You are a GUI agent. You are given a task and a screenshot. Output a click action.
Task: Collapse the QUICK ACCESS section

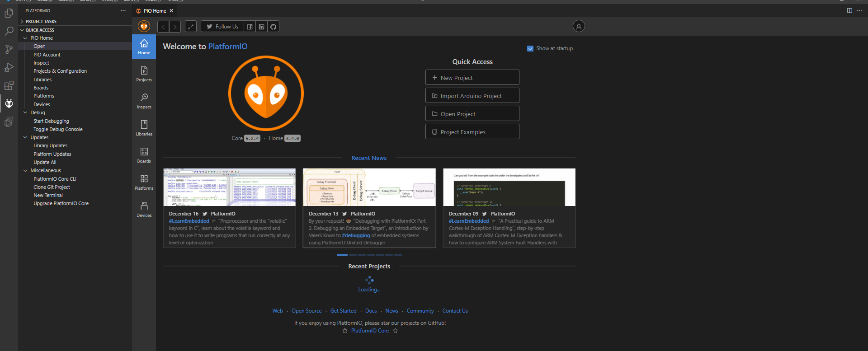(75, 30)
